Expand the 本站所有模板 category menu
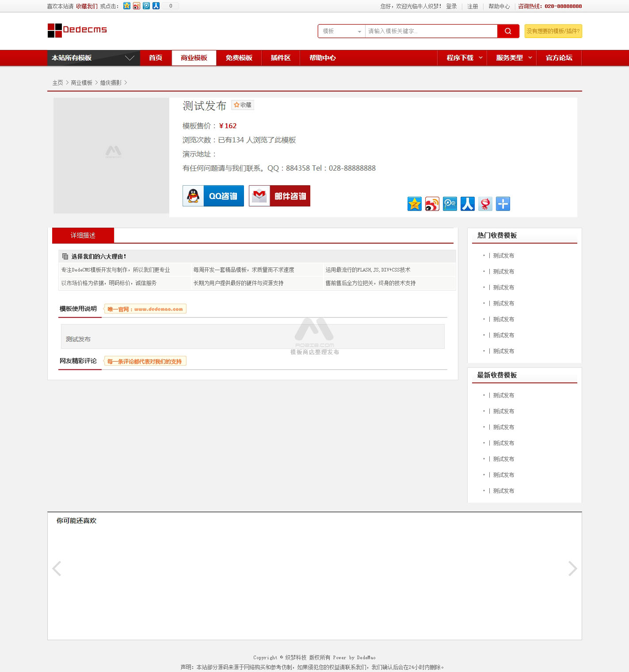 (x=93, y=58)
